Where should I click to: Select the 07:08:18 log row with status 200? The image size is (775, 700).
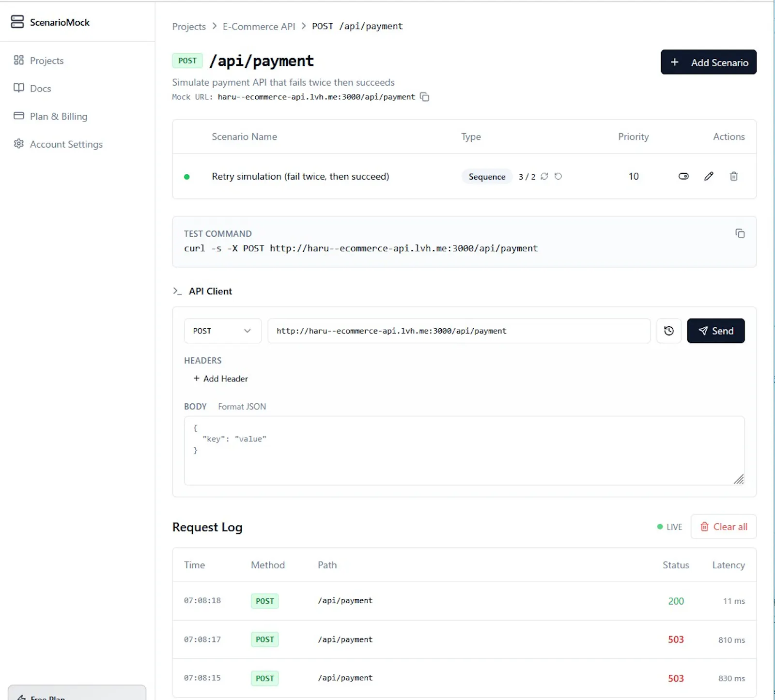464,601
